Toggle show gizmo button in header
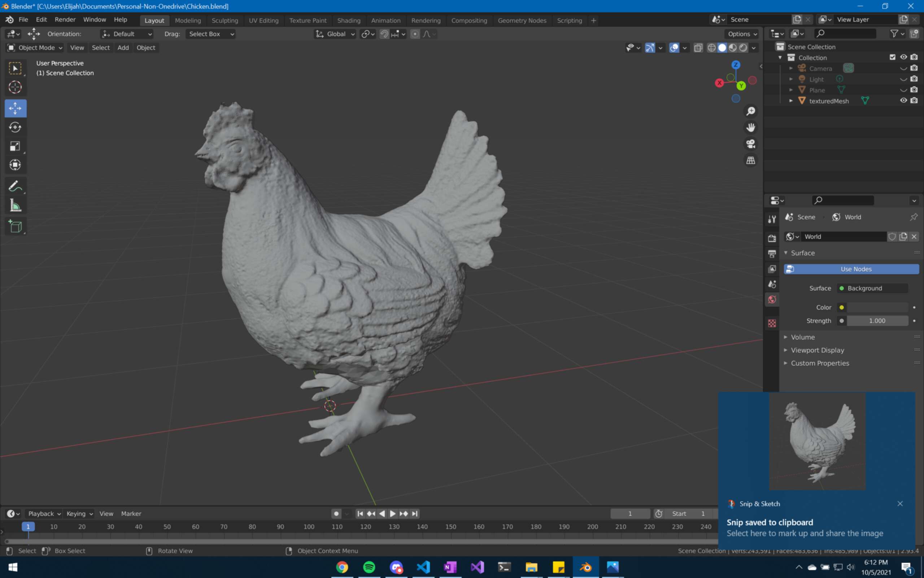This screenshot has height=578, width=924. pyautogui.click(x=650, y=48)
